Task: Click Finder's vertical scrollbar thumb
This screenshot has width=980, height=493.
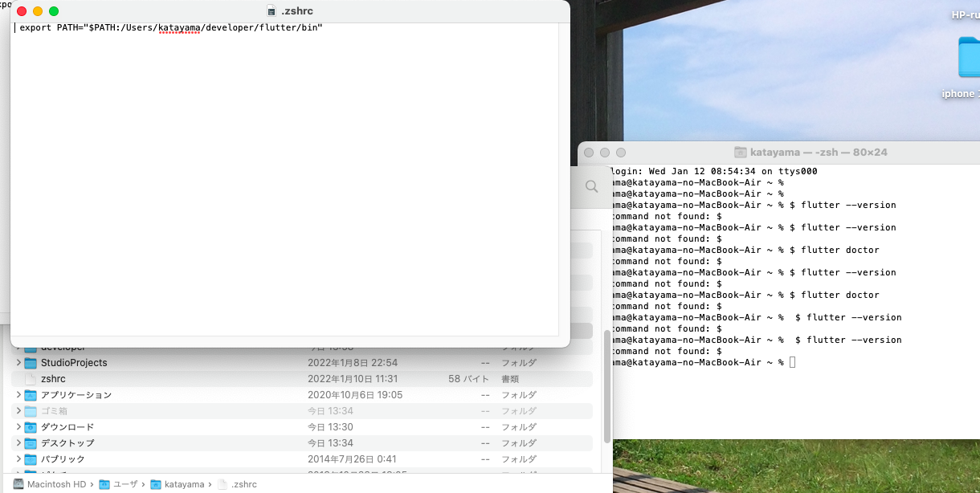Action: point(606,387)
